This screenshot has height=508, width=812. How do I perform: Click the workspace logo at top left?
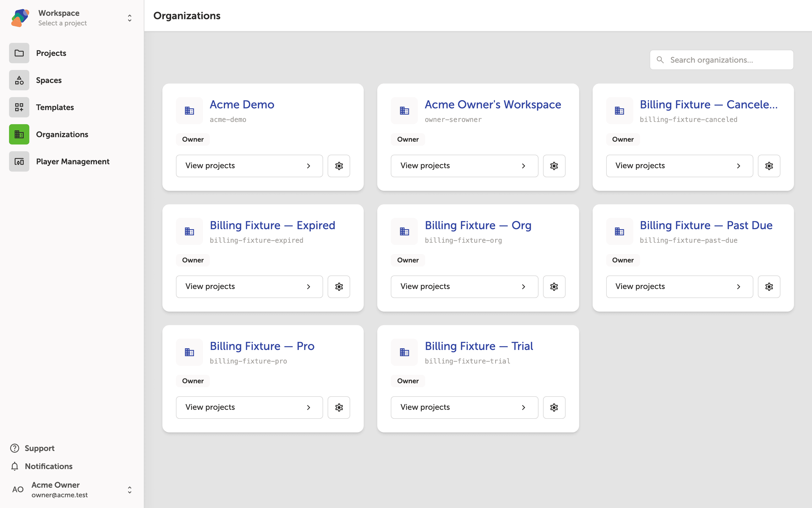[x=20, y=18]
